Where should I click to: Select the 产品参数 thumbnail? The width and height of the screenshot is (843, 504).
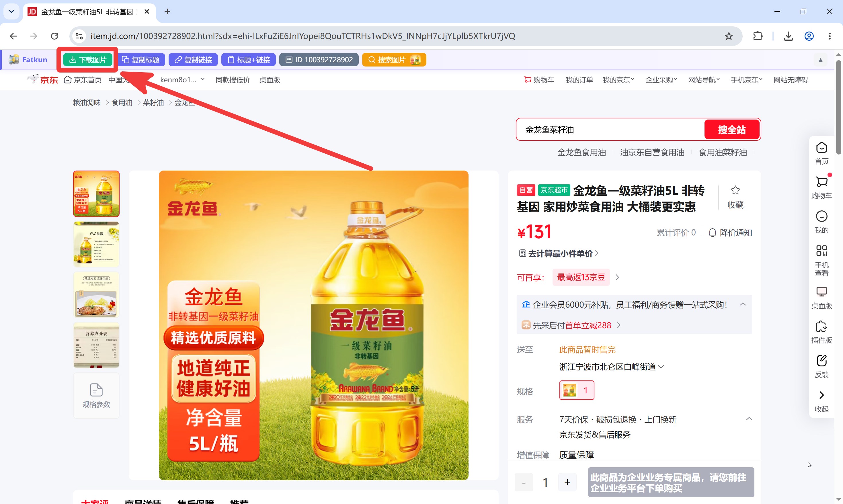pyautogui.click(x=96, y=244)
